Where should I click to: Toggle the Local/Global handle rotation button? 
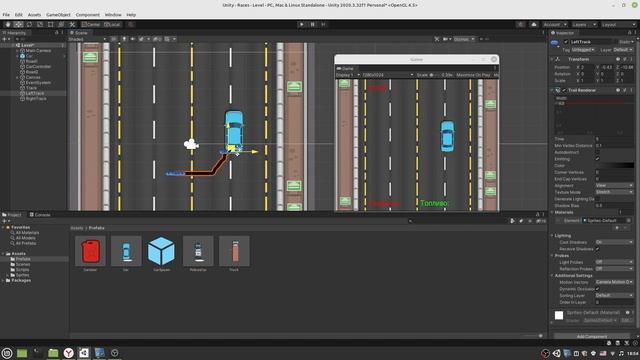point(112,24)
